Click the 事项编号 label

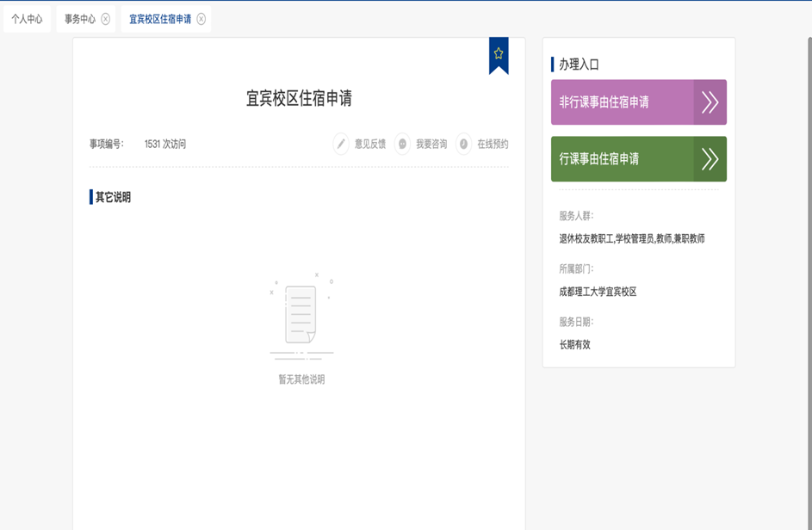[107, 144]
